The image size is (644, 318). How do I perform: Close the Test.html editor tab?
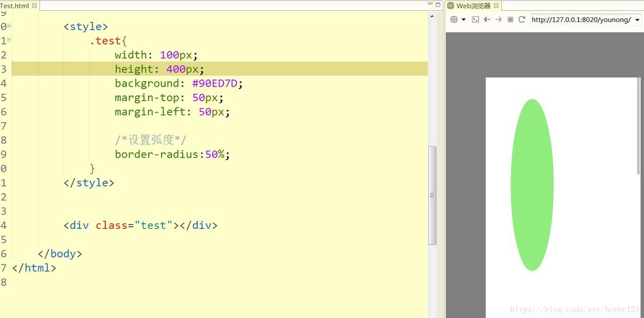(34, 6)
